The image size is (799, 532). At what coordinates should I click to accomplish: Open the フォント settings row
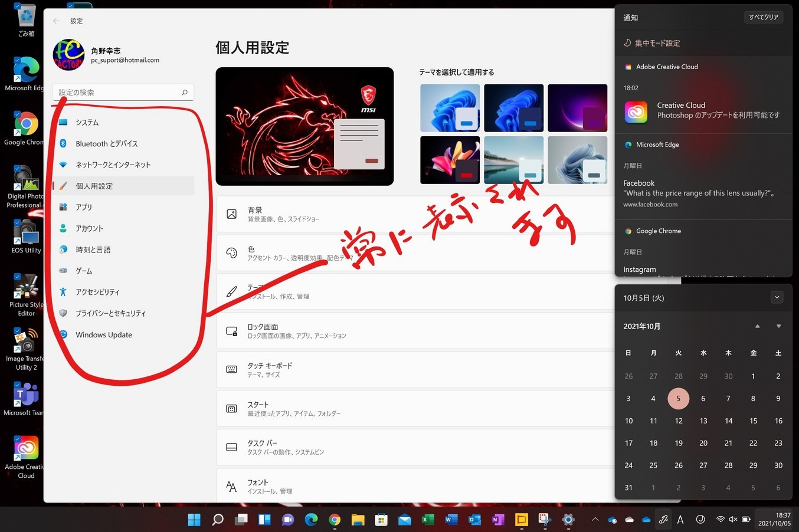[x=415, y=485]
